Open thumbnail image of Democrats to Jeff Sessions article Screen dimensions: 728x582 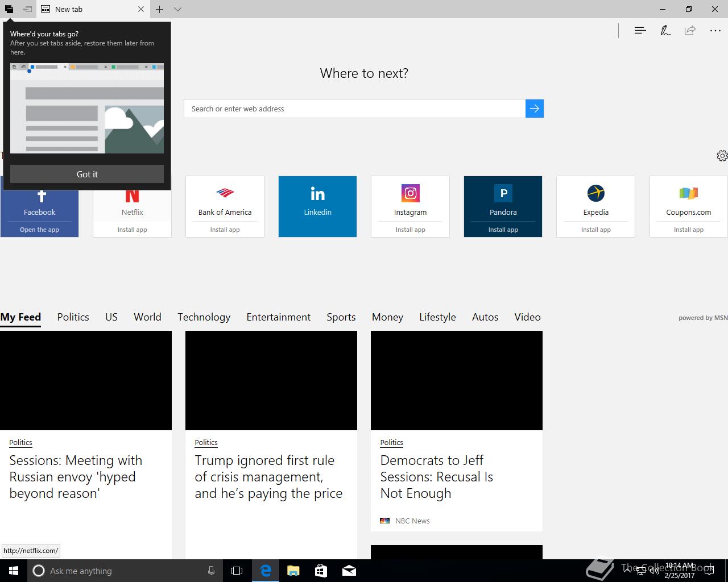tap(457, 380)
